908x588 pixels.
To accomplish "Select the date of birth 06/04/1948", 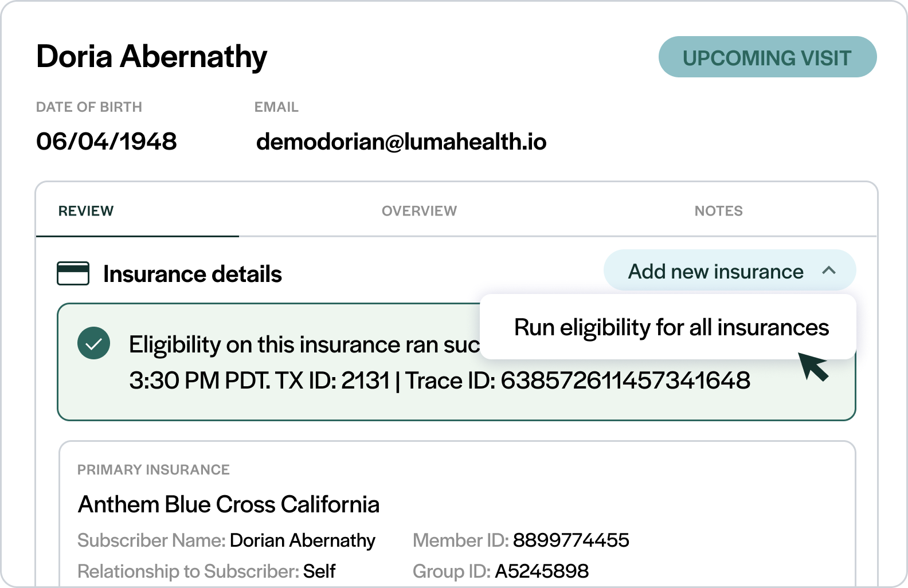I will (x=107, y=142).
